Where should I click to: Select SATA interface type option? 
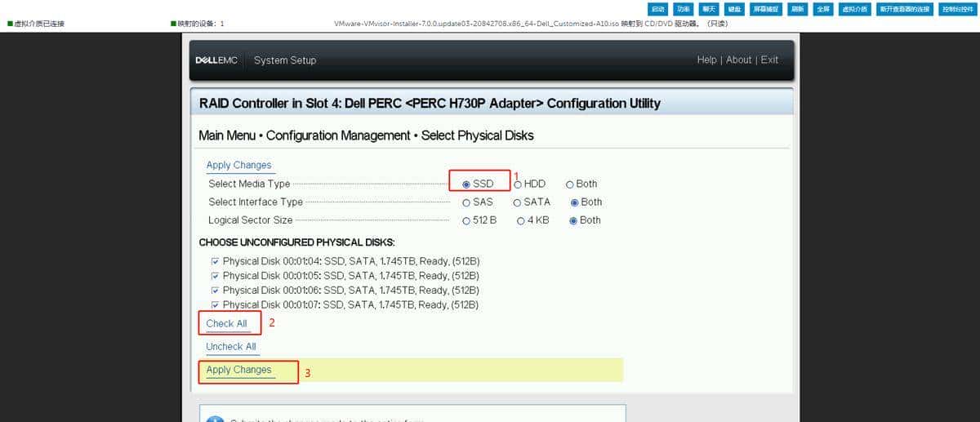518,202
